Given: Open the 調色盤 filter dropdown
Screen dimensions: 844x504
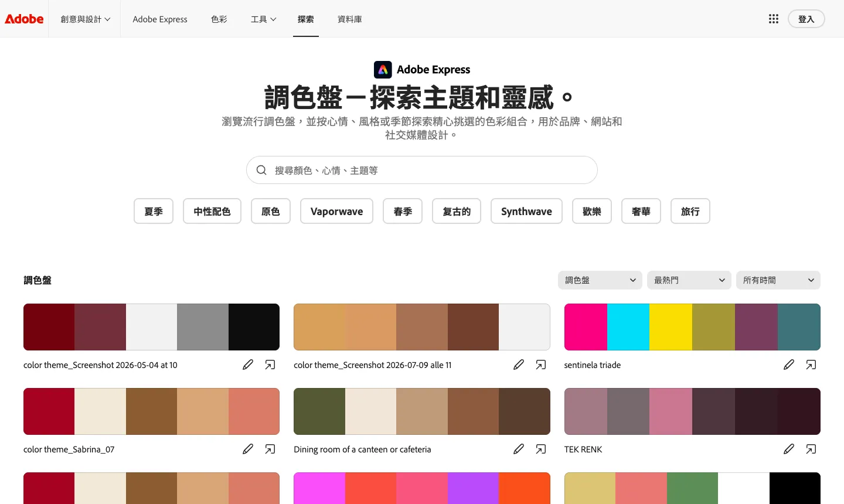Looking at the screenshot, I should [600, 280].
